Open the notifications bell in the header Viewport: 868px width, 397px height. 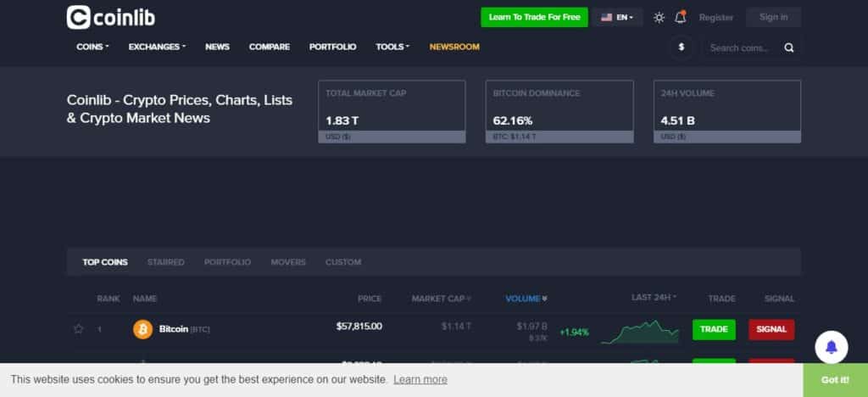[681, 17]
